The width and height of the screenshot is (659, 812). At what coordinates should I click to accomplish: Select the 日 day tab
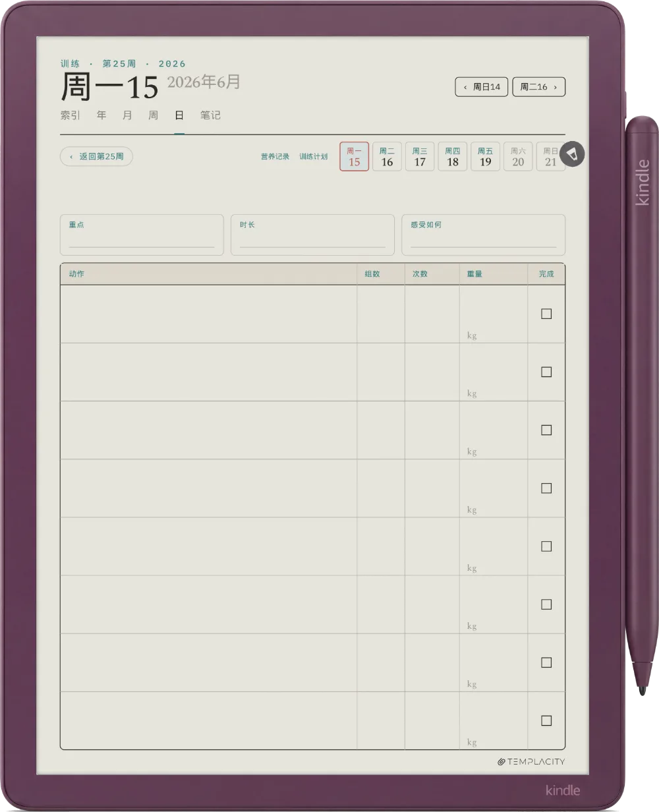pyautogui.click(x=179, y=115)
